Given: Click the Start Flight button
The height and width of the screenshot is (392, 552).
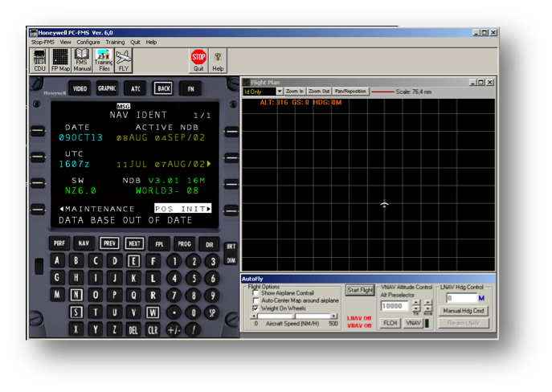Looking at the screenshot, I should (360, 290).
